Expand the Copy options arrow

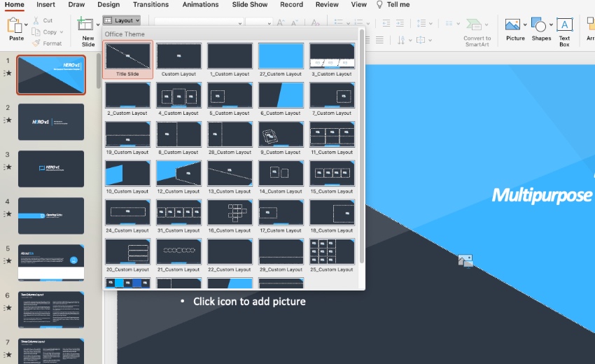[62, 32]
